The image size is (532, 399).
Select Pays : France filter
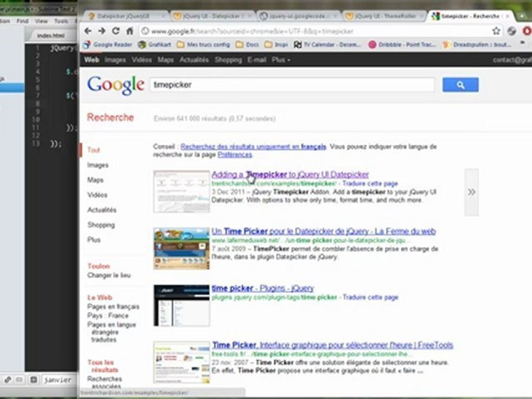[108, 315]
